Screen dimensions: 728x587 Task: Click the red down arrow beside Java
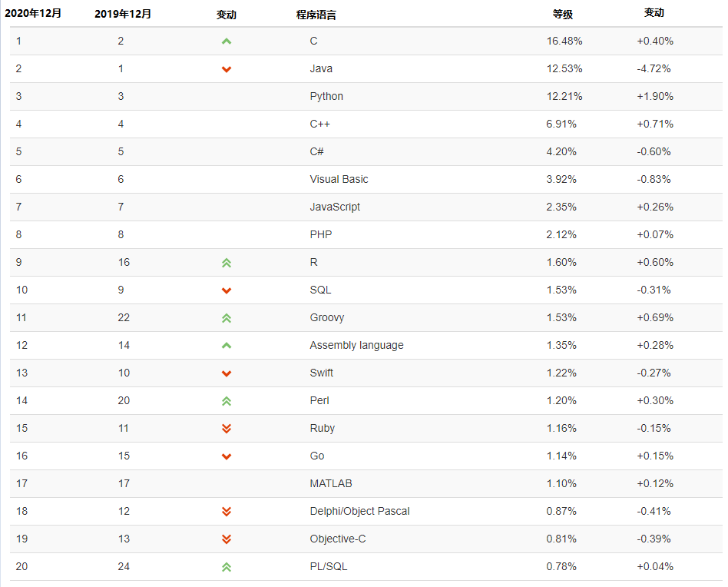coord(227,69)
